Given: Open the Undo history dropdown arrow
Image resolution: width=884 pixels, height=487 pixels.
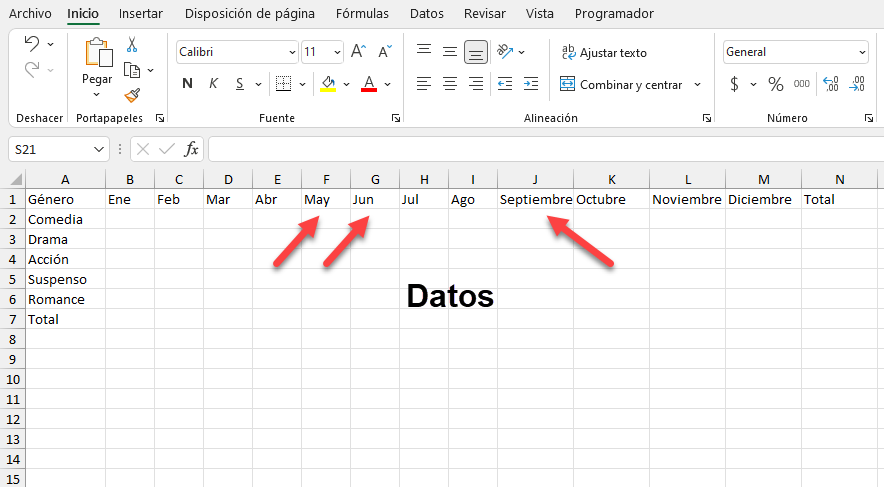Looking at the screenshot, I should point(51,44).
